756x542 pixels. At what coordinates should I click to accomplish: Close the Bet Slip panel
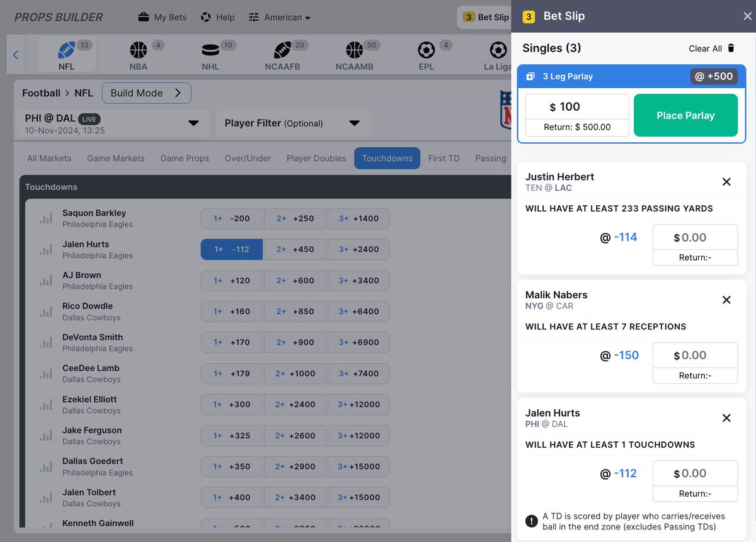(x=747, y=16)
